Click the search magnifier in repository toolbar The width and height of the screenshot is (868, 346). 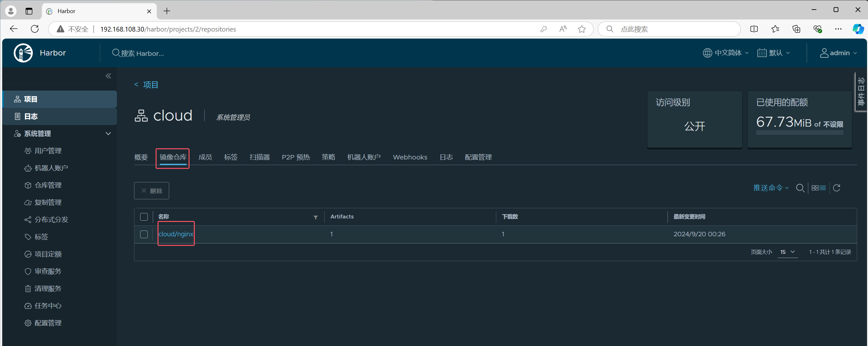click(x=800, y=188)
